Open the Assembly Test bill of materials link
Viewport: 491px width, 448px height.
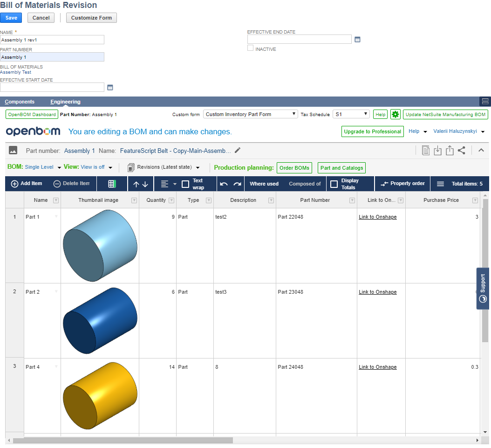16,72
